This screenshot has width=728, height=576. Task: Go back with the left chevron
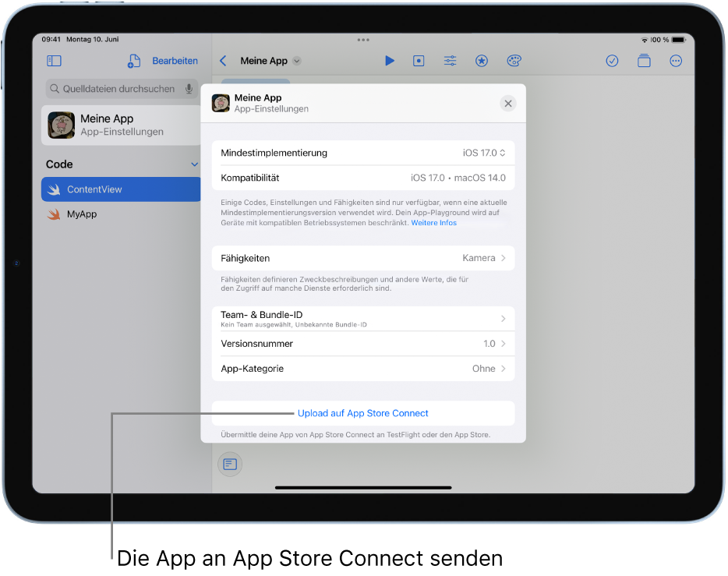[x=224, y=61]
